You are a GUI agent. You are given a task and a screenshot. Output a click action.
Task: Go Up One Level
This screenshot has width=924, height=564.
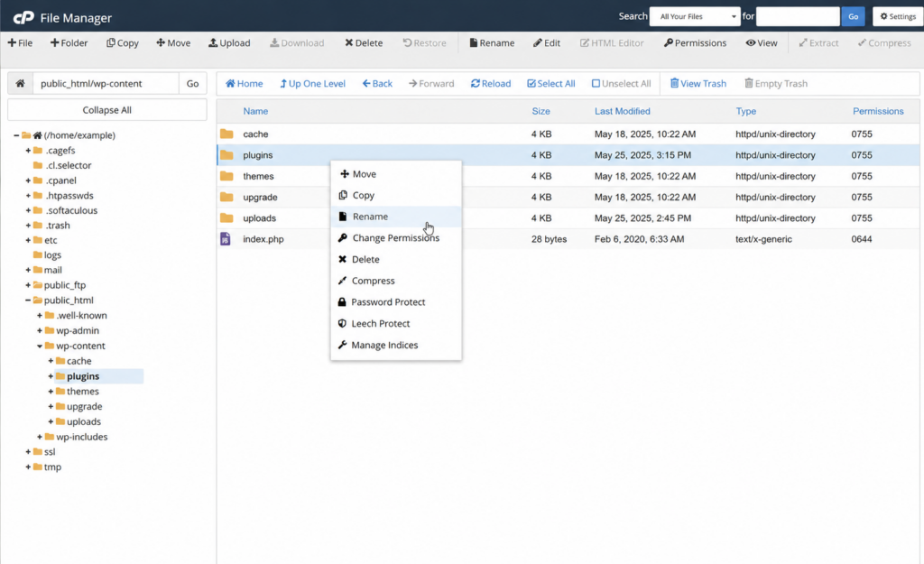point(312,84)
